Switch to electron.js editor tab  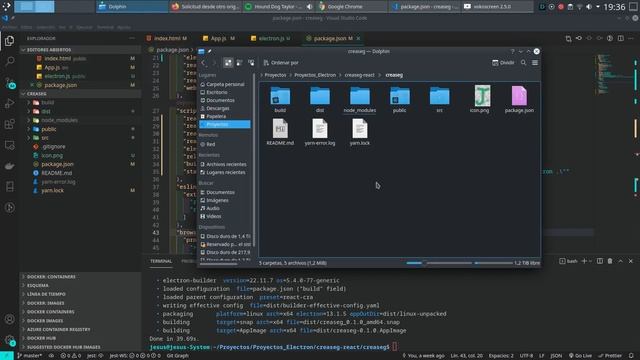pos(271,38)
